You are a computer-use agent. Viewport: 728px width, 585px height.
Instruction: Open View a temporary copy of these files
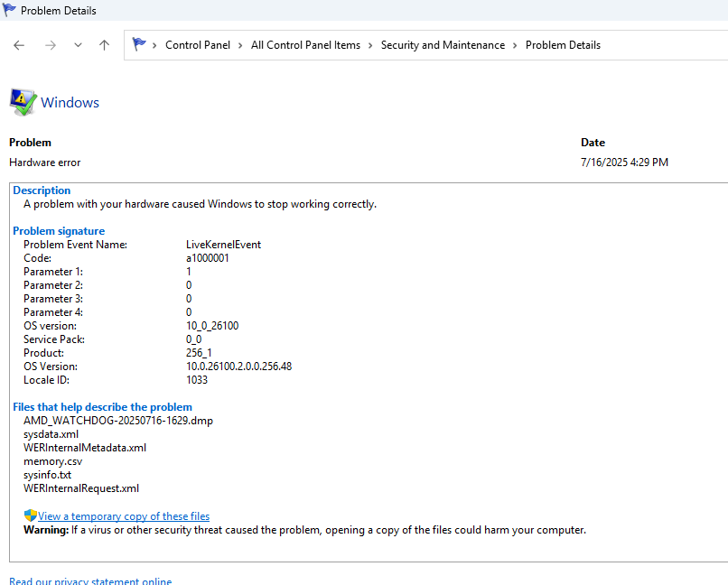(x=124, y=516)
